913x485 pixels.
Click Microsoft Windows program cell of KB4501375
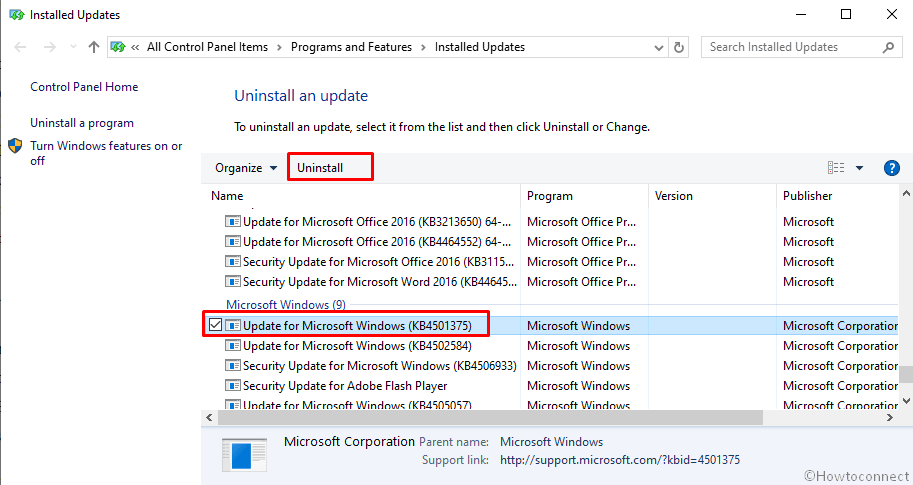578,326
